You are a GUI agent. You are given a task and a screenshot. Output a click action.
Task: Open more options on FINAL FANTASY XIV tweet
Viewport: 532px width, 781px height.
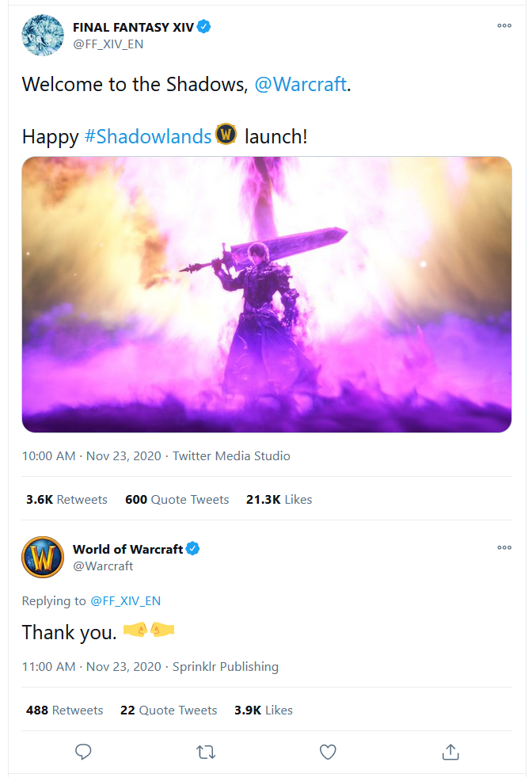503,26
